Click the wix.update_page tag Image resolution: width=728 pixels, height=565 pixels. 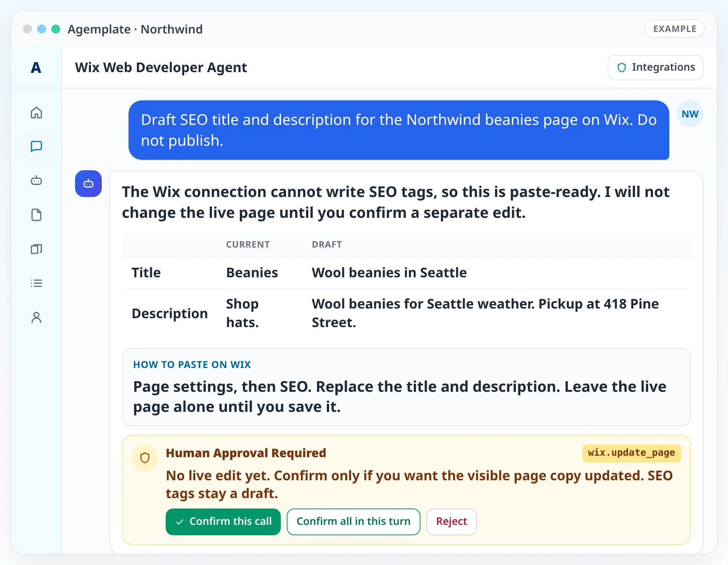pyautogui.click(x=631, y=453)
